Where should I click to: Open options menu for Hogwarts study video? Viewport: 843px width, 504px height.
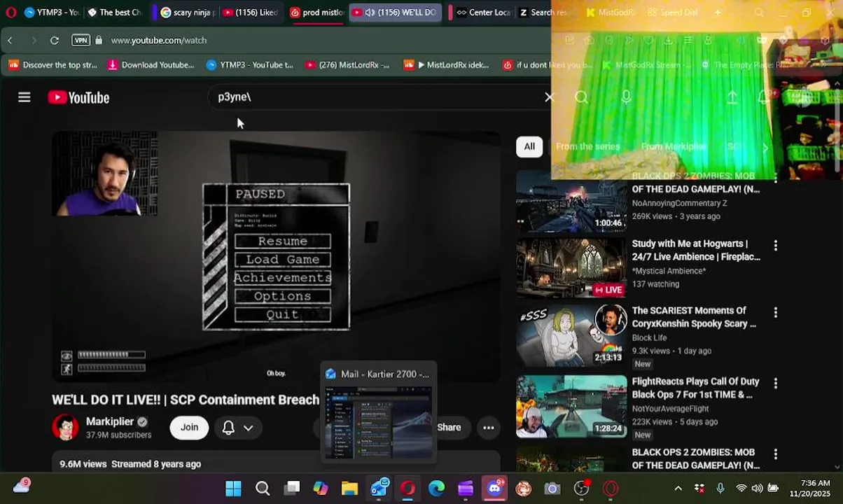(775, 246)
